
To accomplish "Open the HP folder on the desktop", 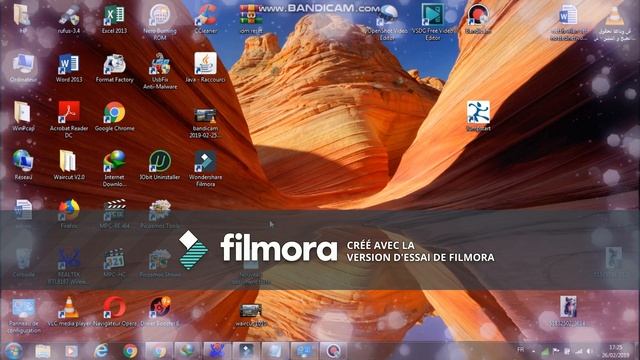I will point(23,18).
